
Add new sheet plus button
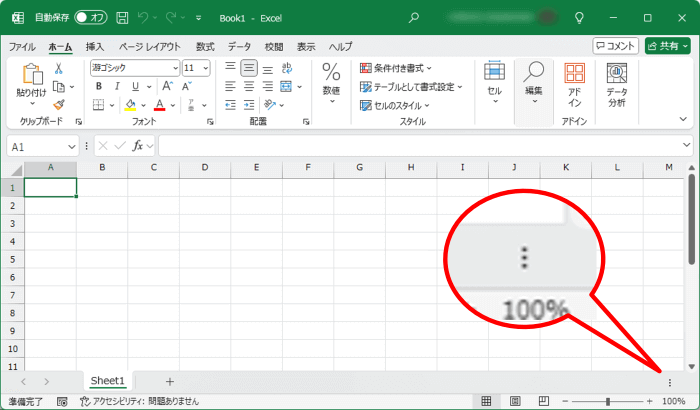pos(170,382)
